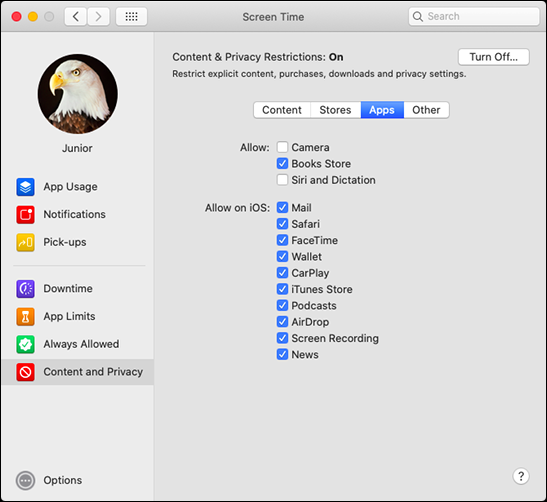The image size is (547, 502).
Task: Select the red Notifications icon
Action: point(25,215)
